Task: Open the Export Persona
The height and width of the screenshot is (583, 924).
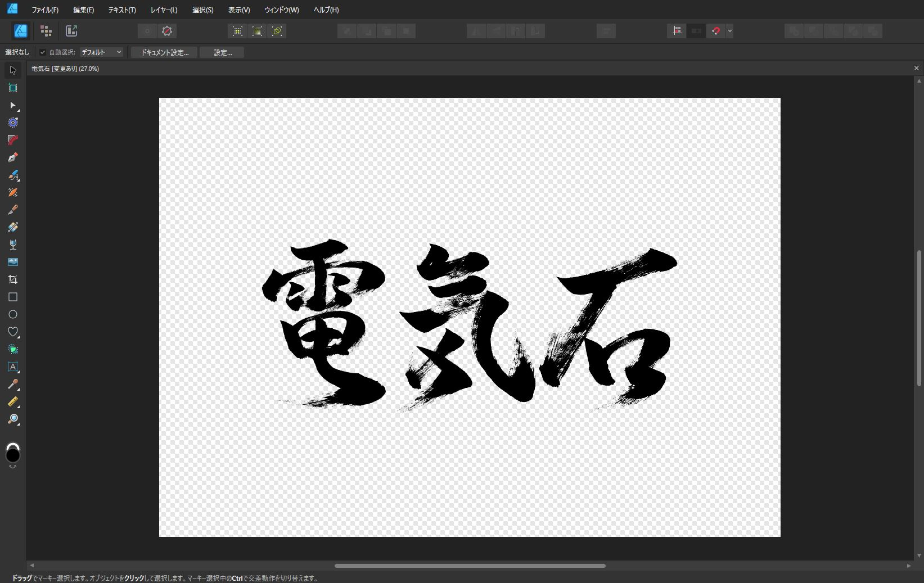Action: [x=71, y=31]
